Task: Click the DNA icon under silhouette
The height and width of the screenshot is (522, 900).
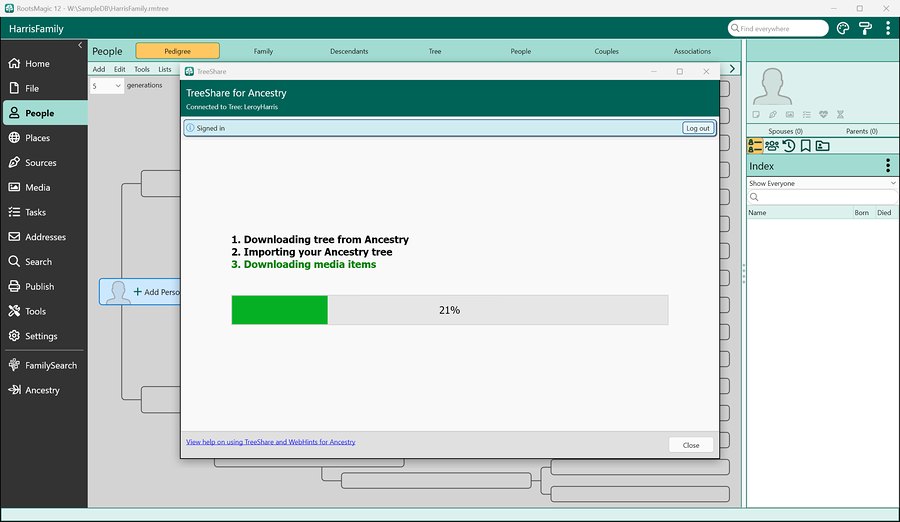Action: click(x=840, y=114)
